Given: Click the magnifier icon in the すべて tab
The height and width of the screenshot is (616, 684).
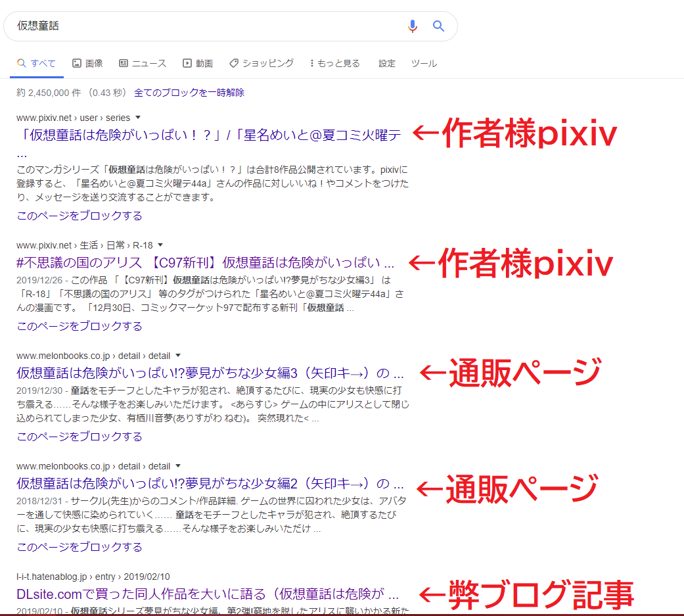Looking at the screenshot, I should point(22,63).
